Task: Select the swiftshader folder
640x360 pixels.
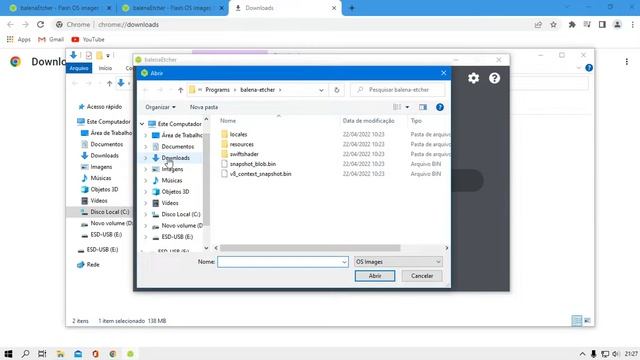Action: coord(244,154)
